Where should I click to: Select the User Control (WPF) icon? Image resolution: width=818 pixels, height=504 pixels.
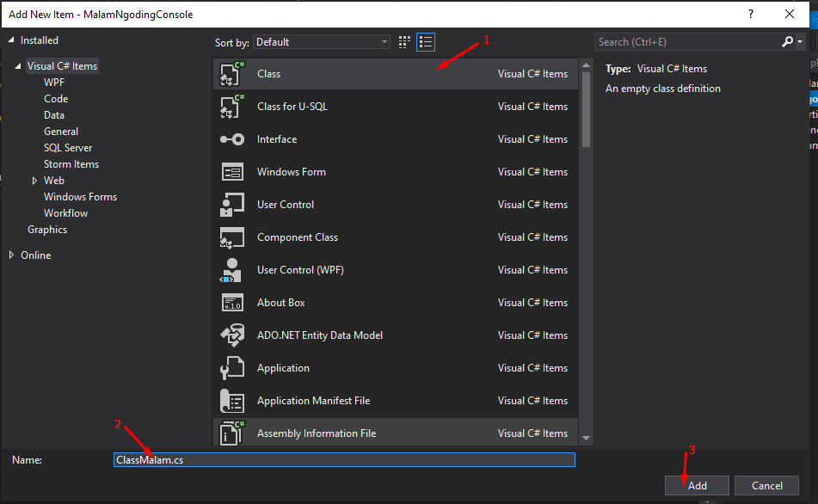(231, 270)
